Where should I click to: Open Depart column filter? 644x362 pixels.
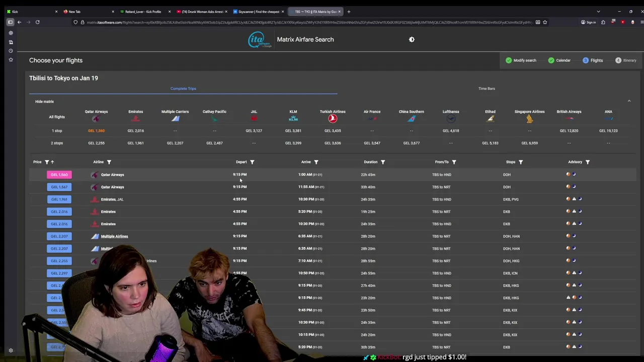pos(252,162)
